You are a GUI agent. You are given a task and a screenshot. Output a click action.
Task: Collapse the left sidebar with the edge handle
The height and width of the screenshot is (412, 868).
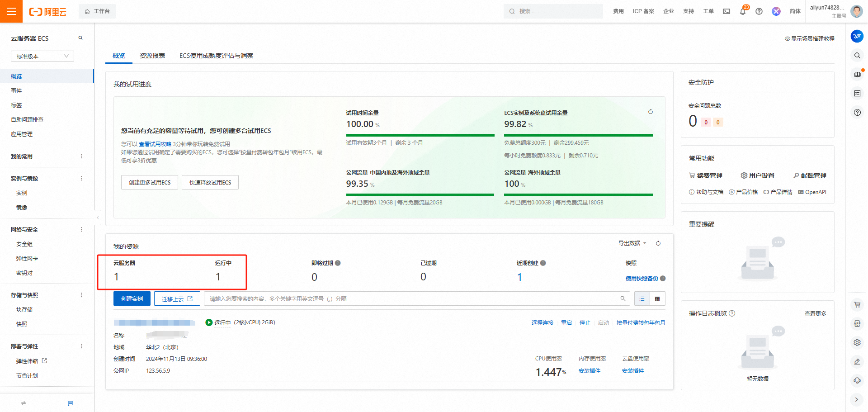tap(98, 218)
